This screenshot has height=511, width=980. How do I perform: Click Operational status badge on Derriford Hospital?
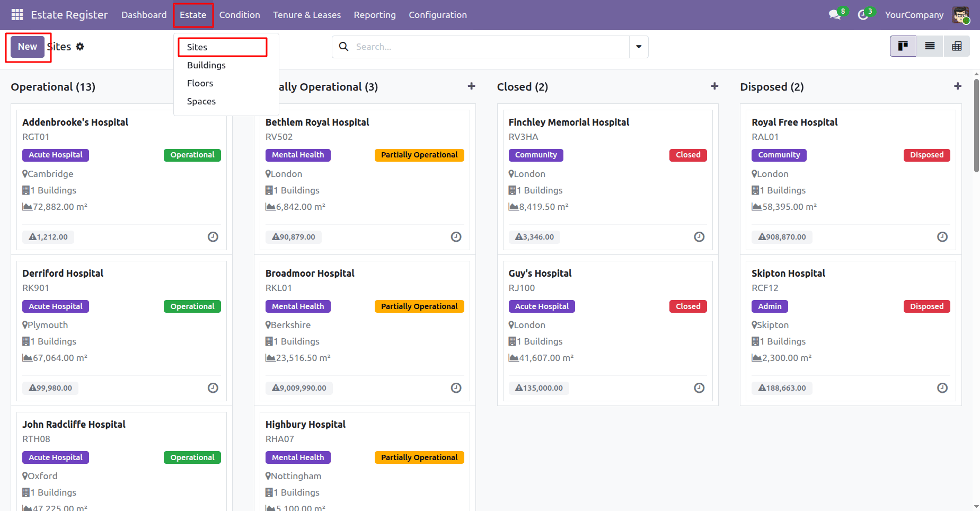(x=192, y=306)
